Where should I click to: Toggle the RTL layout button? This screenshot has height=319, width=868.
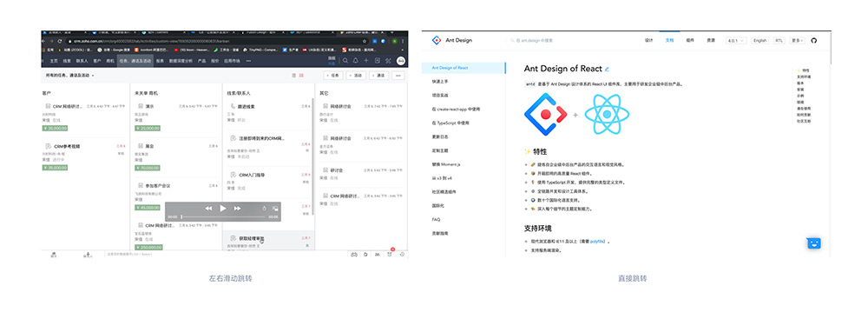[x=779, y=41]
